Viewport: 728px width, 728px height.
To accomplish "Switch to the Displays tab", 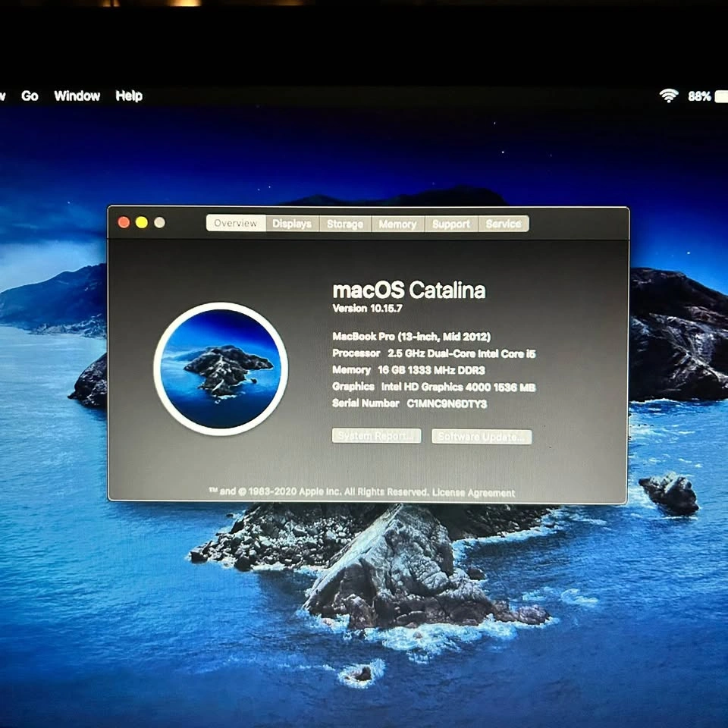I will point(292,224).
